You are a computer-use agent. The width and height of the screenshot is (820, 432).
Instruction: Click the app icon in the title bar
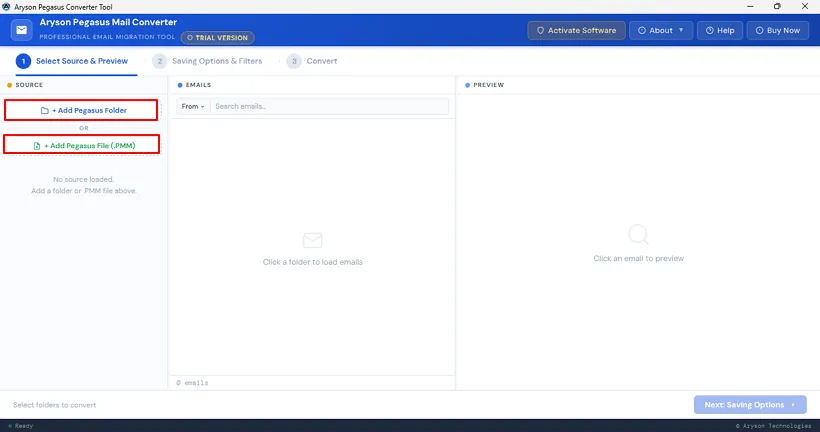click(x=6, y=7)
